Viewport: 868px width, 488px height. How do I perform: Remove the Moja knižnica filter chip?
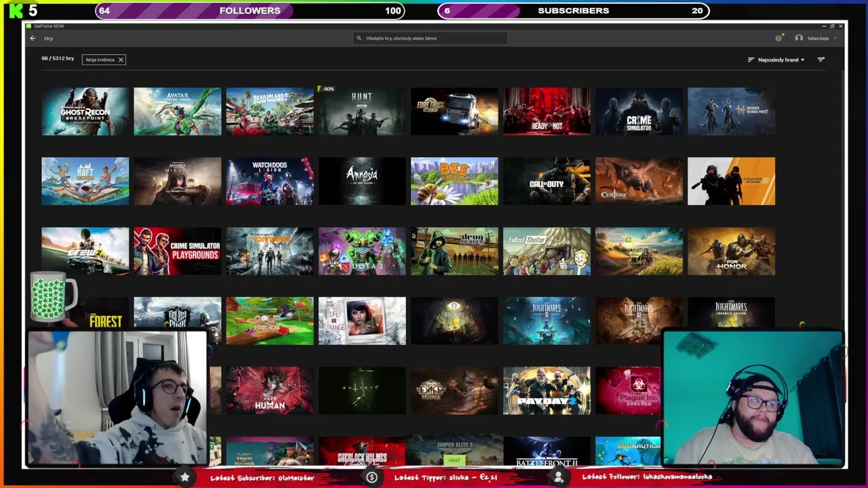coord(121,60)
